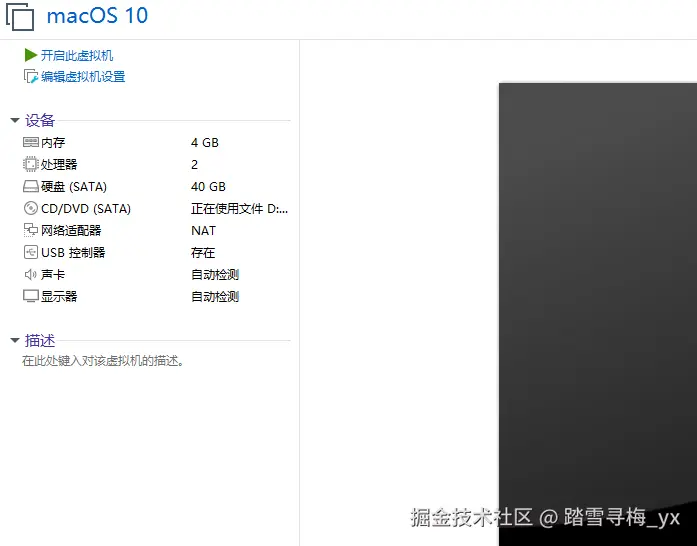Select the 声卡 device label
The image size is (697, 546).
[x=53, y=274]
